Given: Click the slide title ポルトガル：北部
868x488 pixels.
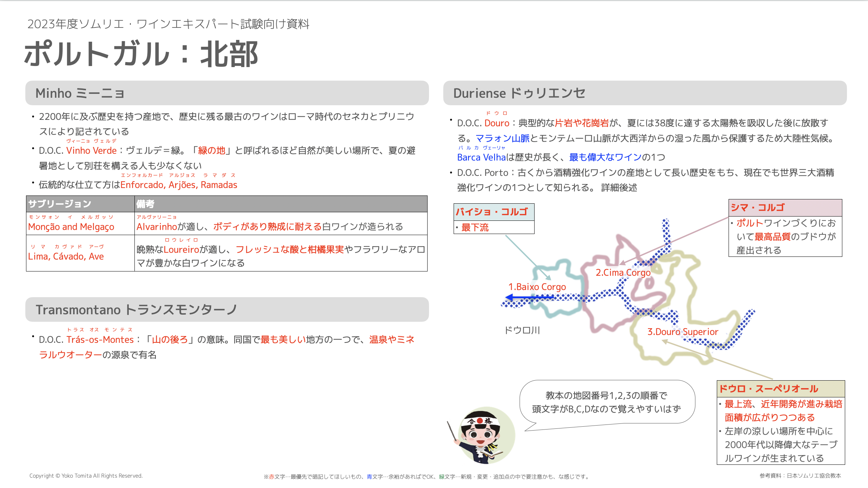Looking at the screenshot, I should pyautogui.click(x=141, y=54).
